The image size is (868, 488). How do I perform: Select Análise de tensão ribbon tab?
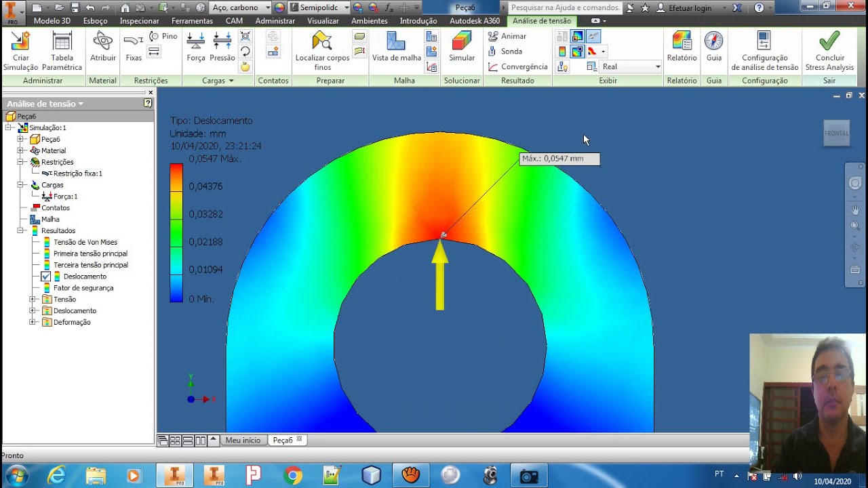tap(542, 21)
